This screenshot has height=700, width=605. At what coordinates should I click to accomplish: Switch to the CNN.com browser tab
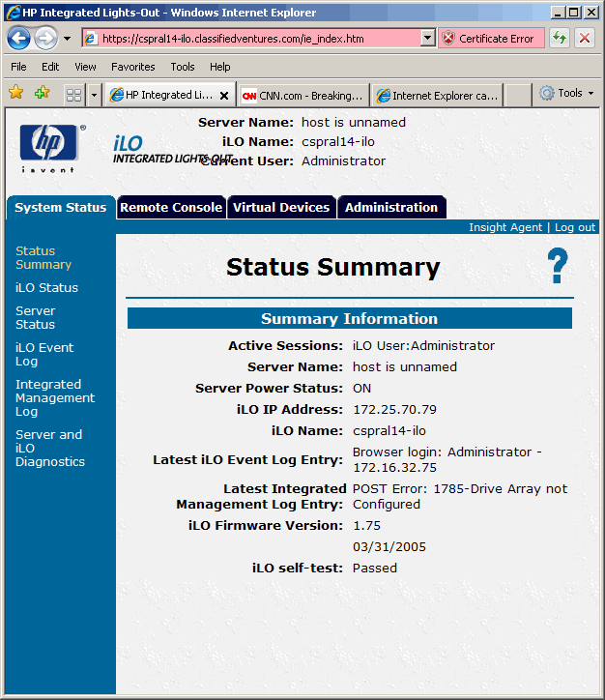coord(303,96)
